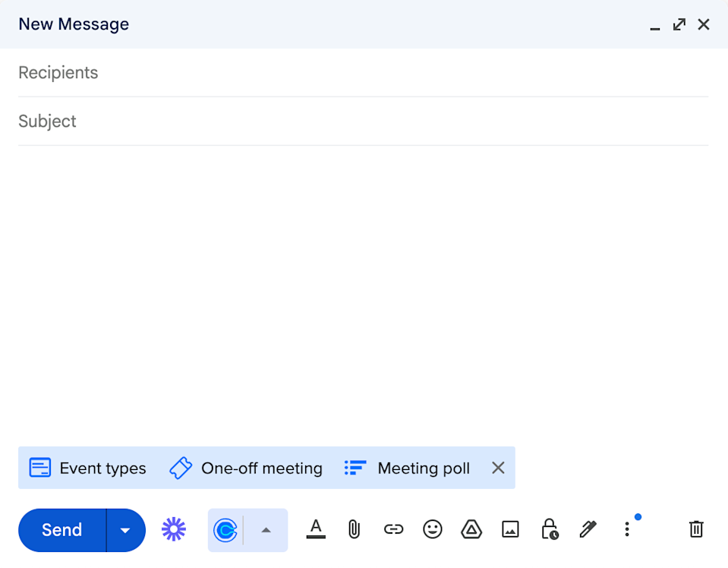Image resolution: width=728 pixels, height=568 pixels.
Task: Send the email message
Action: click(61, 529)
